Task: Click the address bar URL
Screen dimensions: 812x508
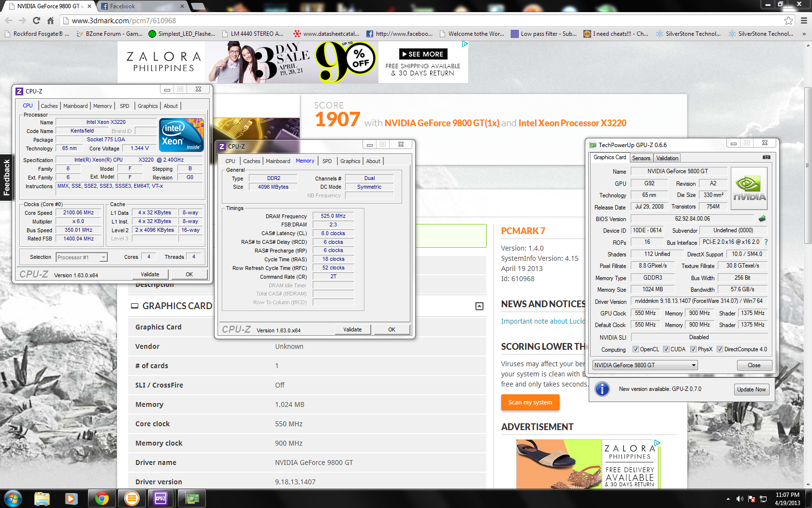Action: [124, 21]
